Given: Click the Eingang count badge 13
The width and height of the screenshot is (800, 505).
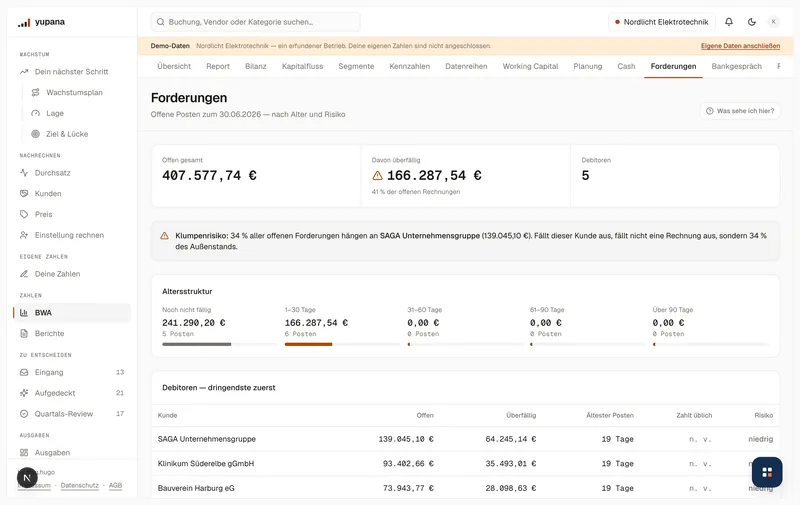Looking at the screenshot, I should pos(120,372).
